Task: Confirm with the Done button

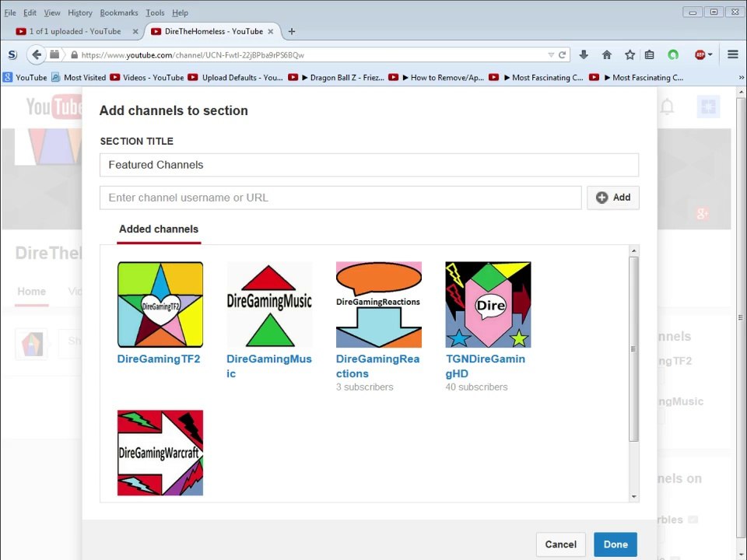Action: (615, 544)
